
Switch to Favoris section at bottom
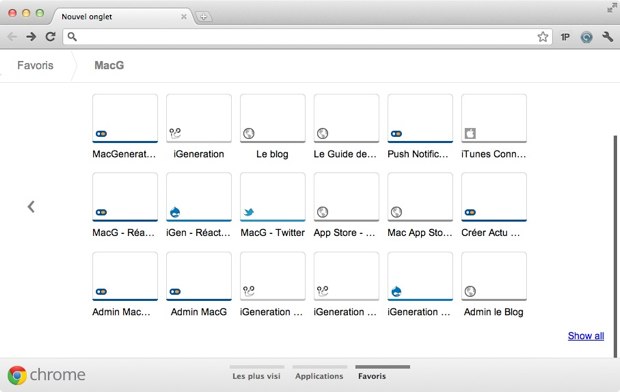click(x=382, y=373)
